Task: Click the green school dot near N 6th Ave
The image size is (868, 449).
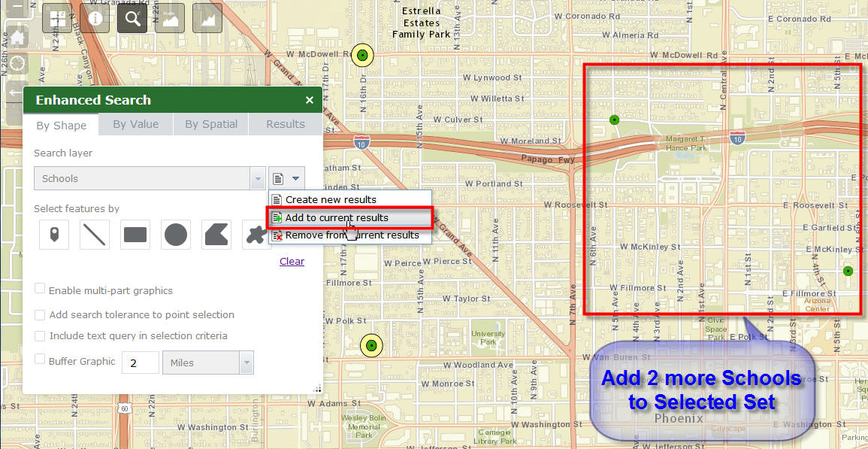Action: pyautogui.click(x=613, y=120)
